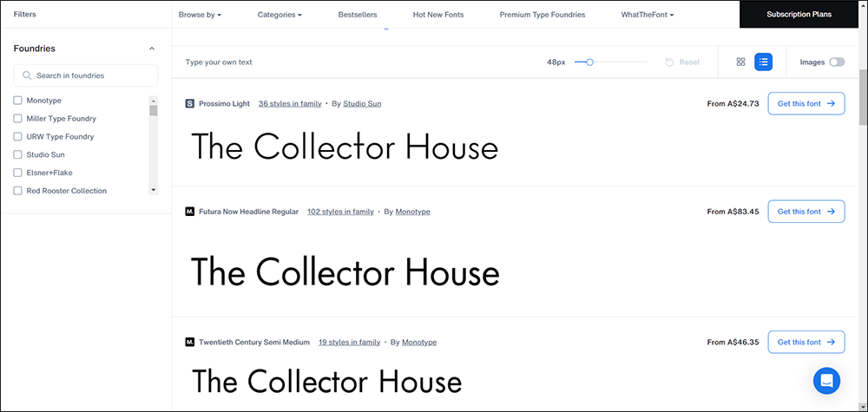Collapse the Foundries filter section
Viewport: 868px width, 412px height.
[x=152, y=49]
